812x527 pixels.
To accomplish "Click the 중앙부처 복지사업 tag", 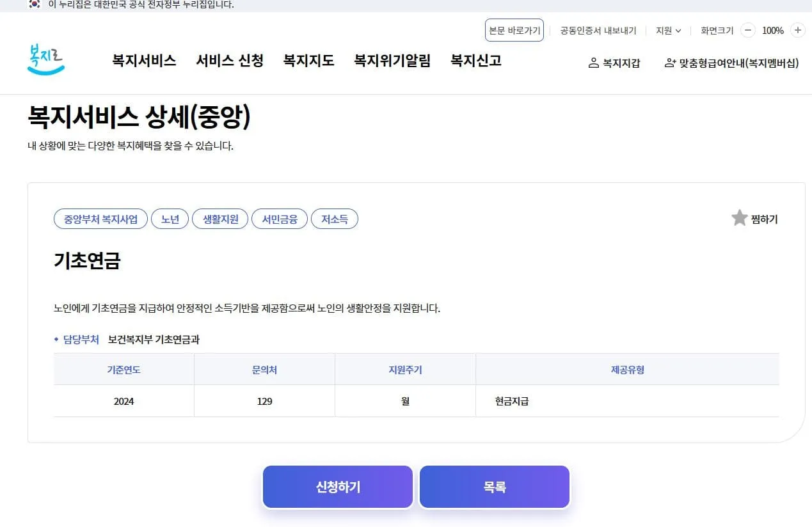I will [x=100, y=218].
